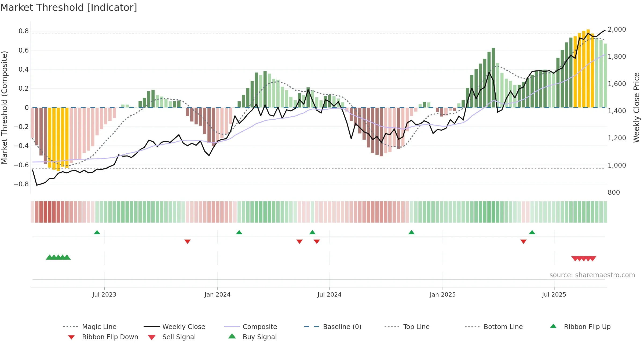Toggle the Magic Line legend entry
The width and height of the screenshot is (644, 362).
point(90,327)
